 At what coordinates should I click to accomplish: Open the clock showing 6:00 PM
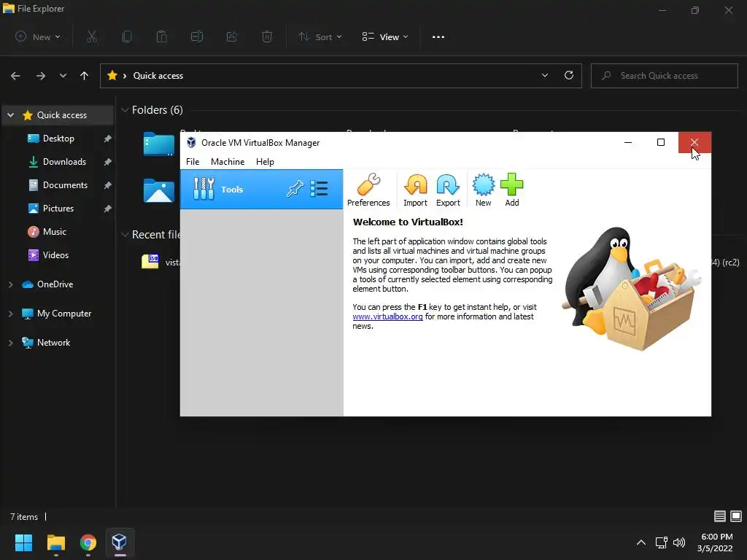pos(715,542)
